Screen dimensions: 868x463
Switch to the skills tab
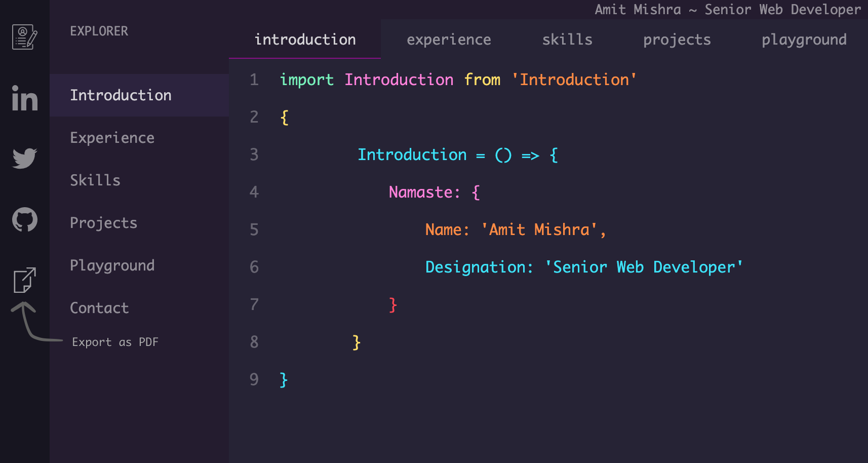(567, 40)
